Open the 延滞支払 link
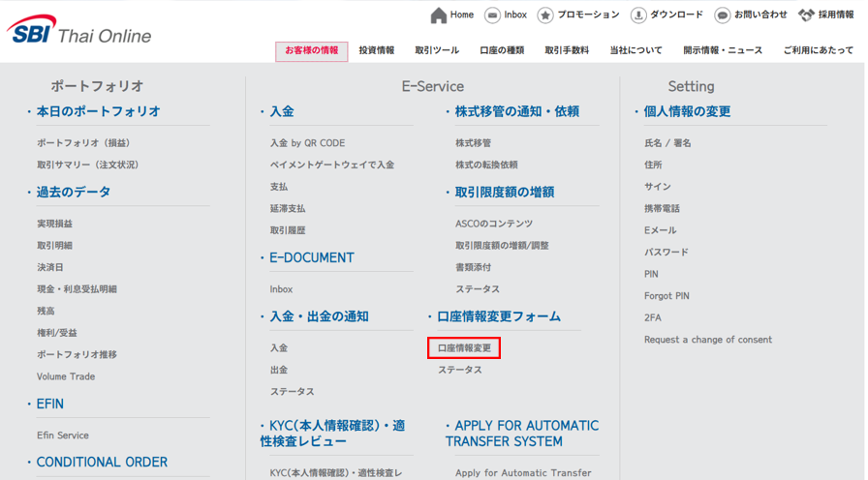Image resolution: width=868 pixels, height=480 pixels. 288,208
